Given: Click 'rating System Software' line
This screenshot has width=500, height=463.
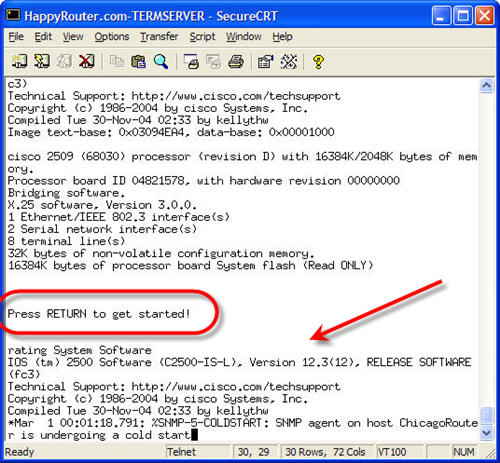Looking at the screenshot, I should coord(79,350).
